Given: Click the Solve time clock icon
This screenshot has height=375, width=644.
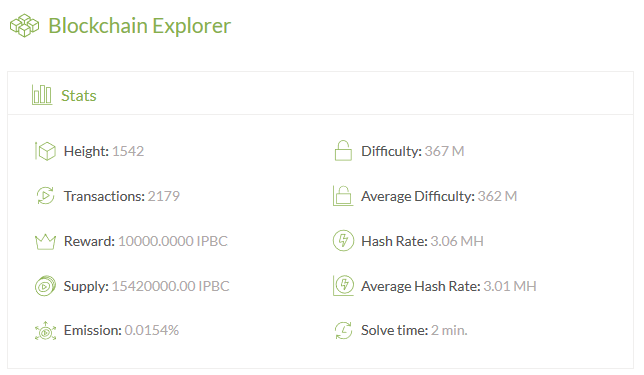Looking at the screenshot, I should pyautogui.click(x=343, y=330).
